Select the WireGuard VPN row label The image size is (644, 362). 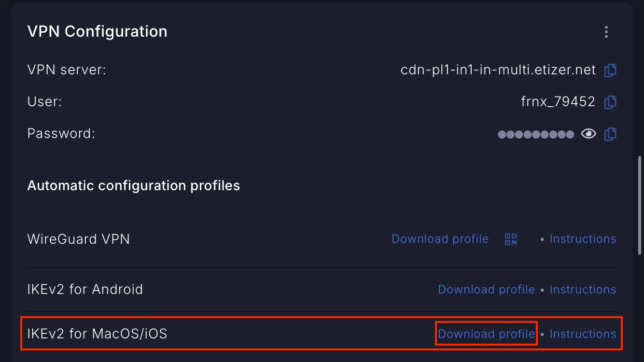click(79, 239)
